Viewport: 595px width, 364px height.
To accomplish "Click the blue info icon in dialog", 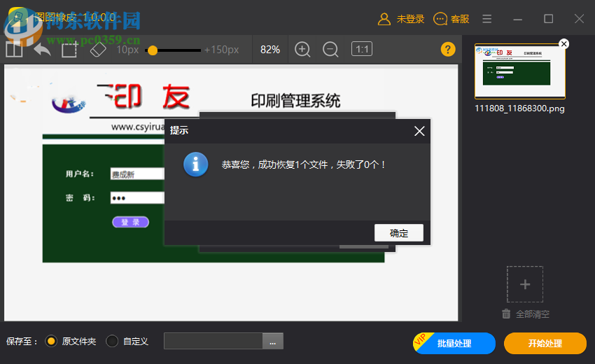I will click(x=196, y=164).
